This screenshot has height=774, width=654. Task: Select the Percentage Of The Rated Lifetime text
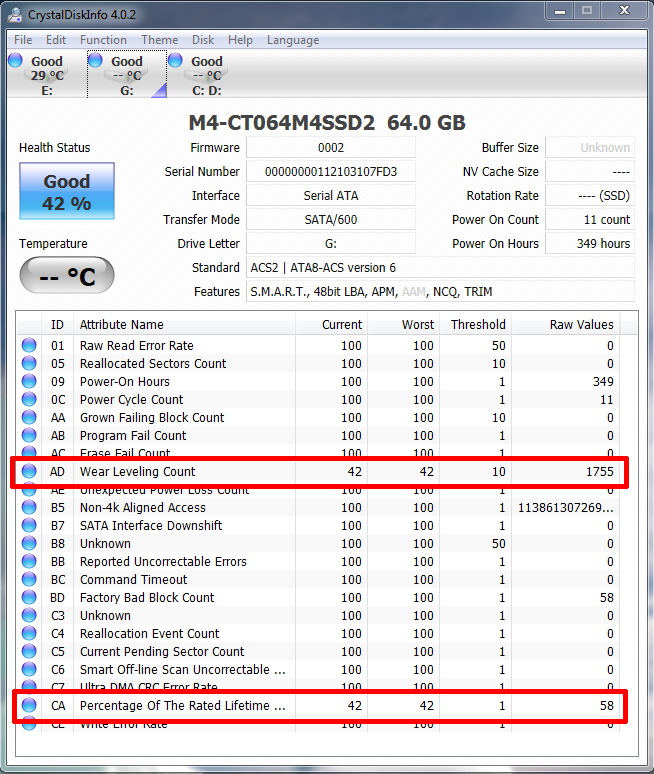183,706
